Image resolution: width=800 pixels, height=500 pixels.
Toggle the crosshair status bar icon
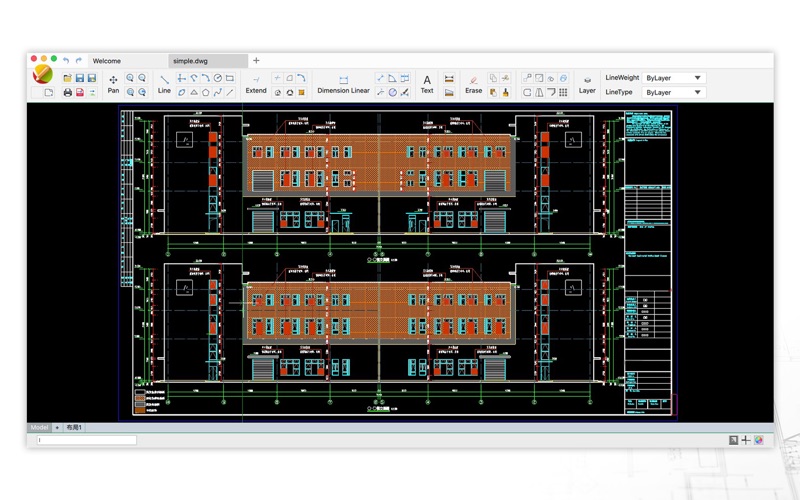tap(746, 440)
